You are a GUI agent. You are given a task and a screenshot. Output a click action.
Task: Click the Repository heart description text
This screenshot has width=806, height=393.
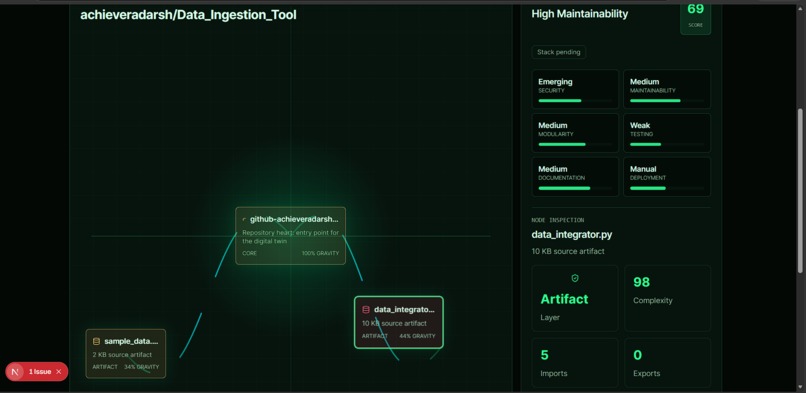[x=290, y=237]
